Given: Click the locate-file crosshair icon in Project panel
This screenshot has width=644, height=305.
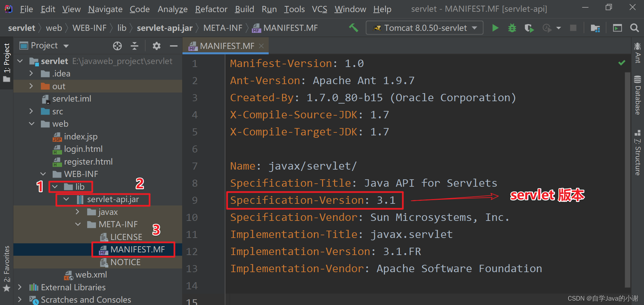Looking at the screenshot, I should coord(117,46).
